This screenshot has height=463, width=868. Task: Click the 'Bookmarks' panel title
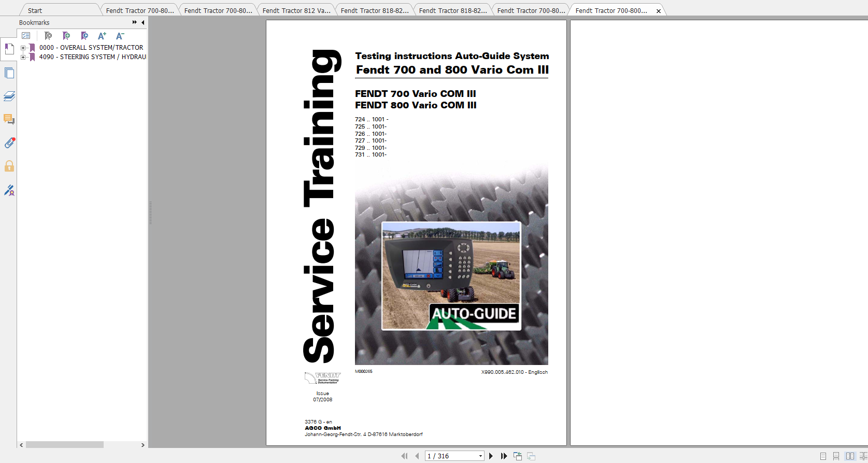[x=34, y=22]
